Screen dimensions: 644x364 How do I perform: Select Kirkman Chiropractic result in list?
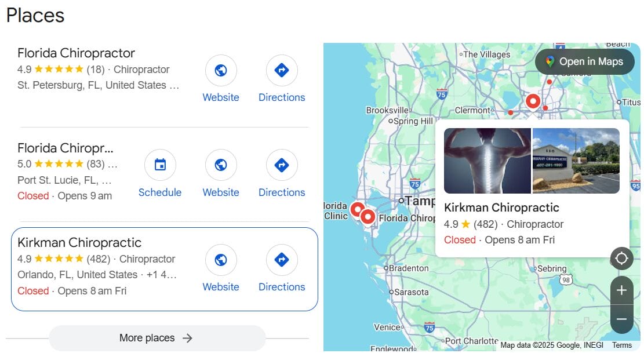tap(164, 269)
